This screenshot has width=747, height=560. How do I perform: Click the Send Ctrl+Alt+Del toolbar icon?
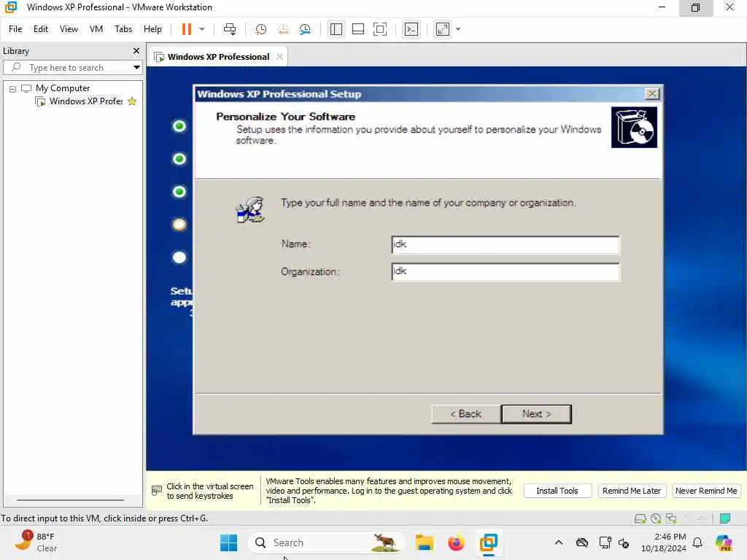pyautogui.click(x=230, y=29)
